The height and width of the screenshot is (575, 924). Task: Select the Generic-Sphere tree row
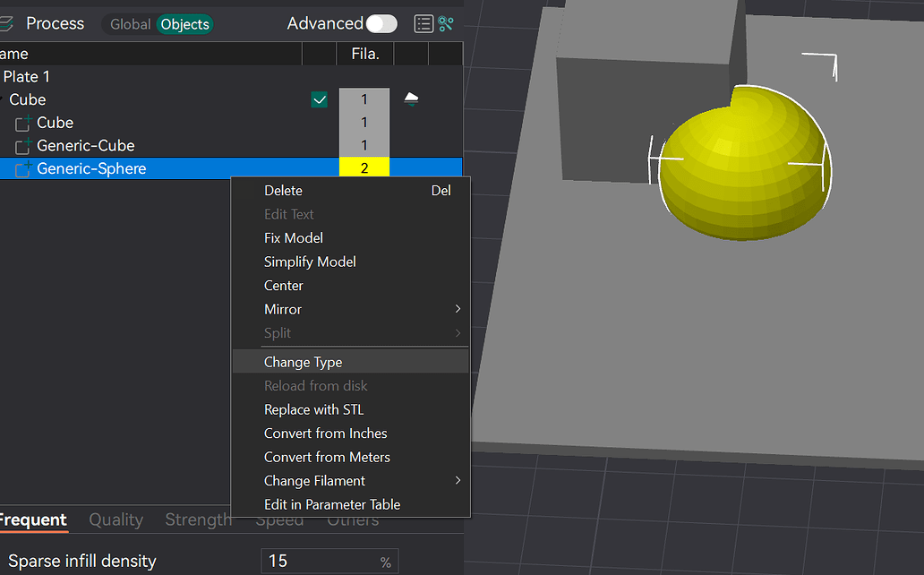click(231, 168)
